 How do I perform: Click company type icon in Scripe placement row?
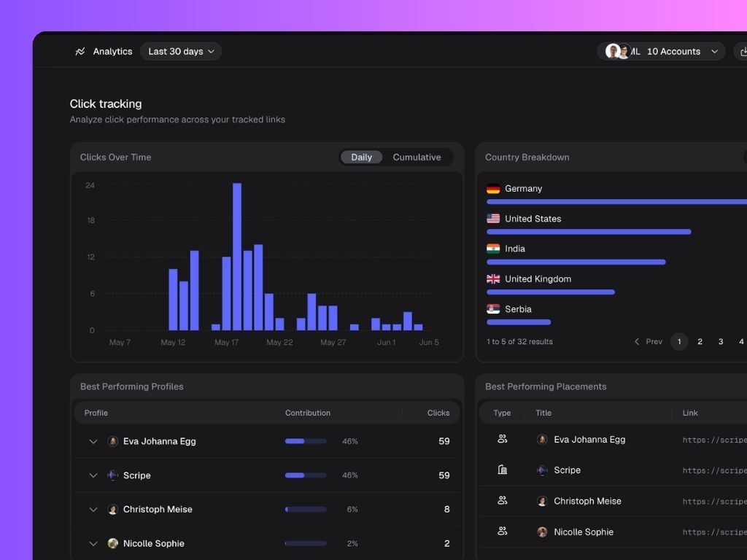(x=502, y=470)
